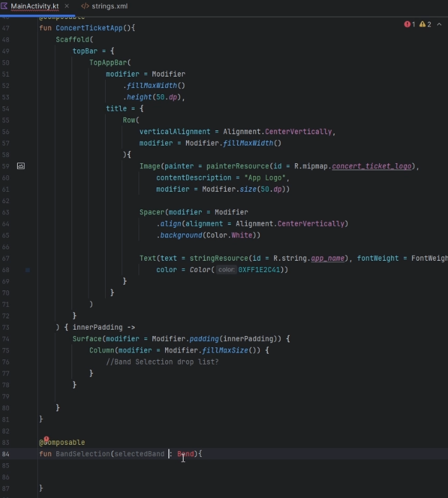Open the strings.xml tab
The image size is (448, 498).
tap(109, 6)
